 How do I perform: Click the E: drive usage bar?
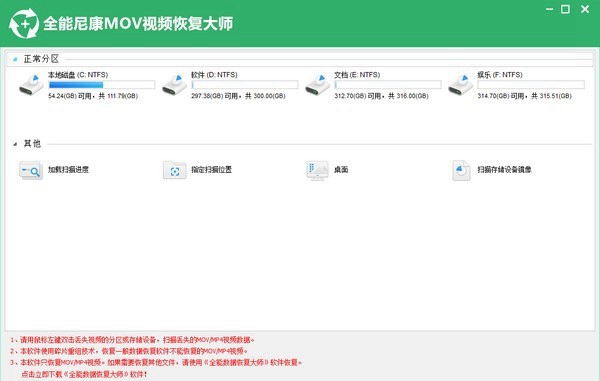point(388,85)
